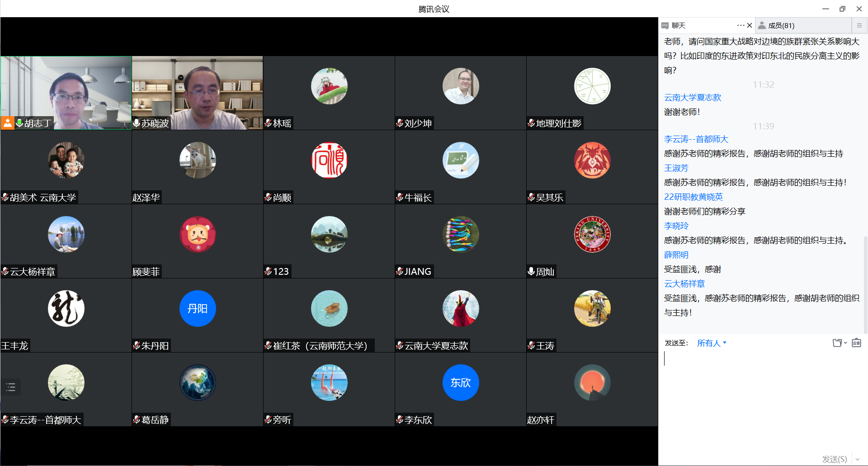Click the 公告 announcement icon
This screenshot has width=868, height=466.
pos(856,343)
